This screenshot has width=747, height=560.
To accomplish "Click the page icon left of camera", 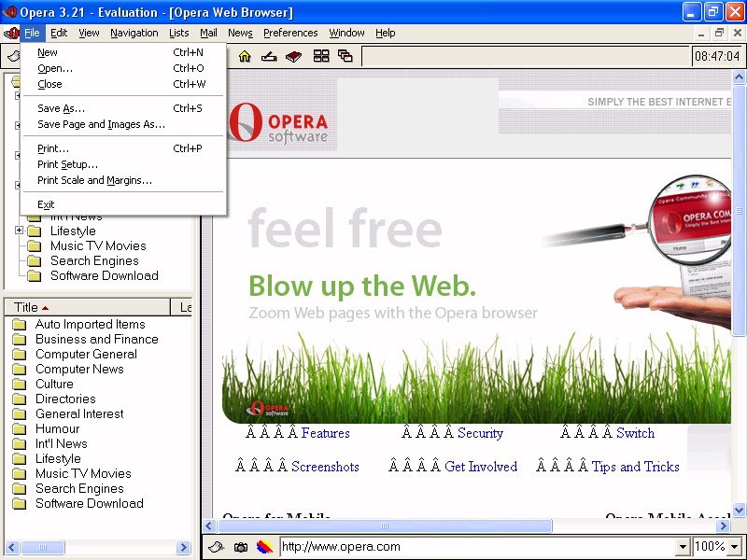I will (x=217, y=547).
